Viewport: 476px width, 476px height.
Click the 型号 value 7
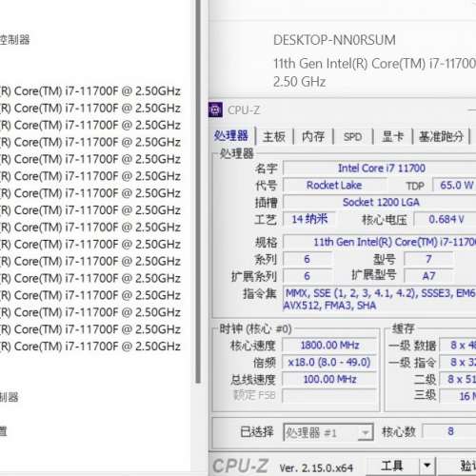[428, 259]
